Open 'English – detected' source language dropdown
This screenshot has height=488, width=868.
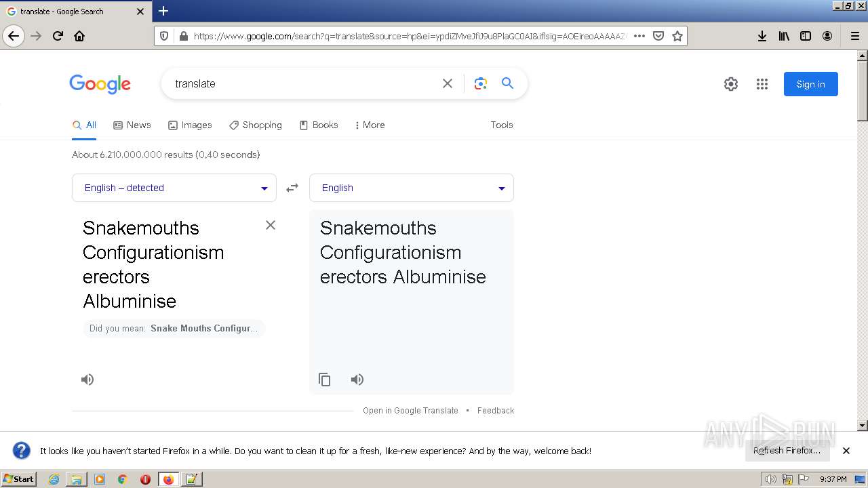click(174, 188)
